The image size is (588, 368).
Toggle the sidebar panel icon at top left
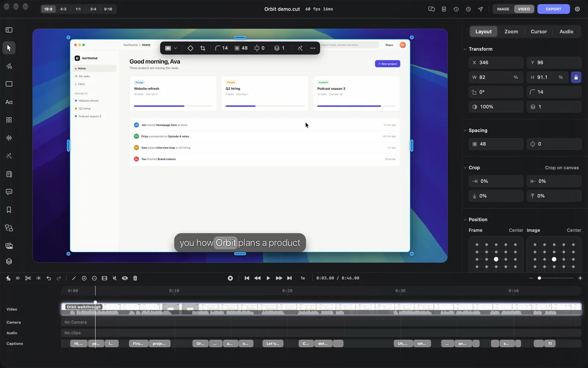9,30
